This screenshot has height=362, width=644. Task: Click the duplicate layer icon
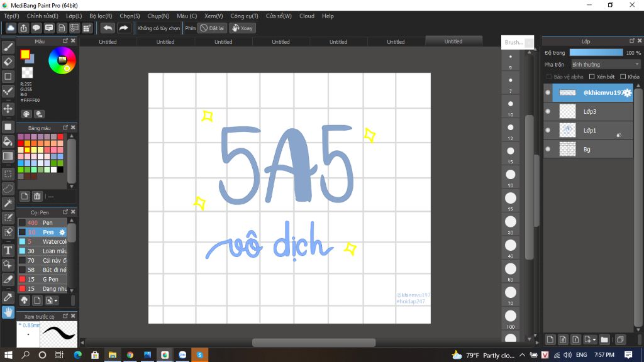point(620,339)
